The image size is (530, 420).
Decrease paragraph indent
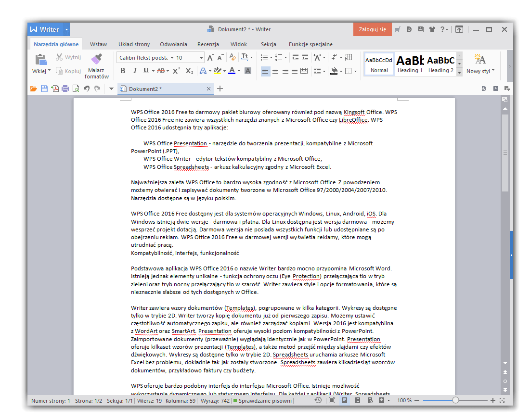(295, 57)
